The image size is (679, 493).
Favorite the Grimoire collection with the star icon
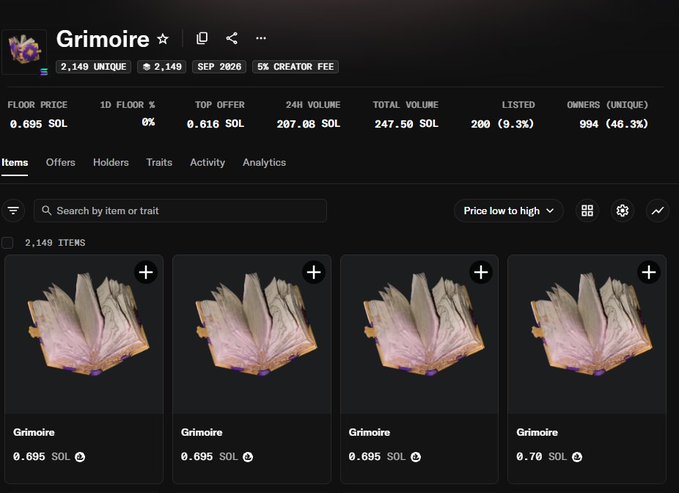pyautogui.click(x=163, y=39)
